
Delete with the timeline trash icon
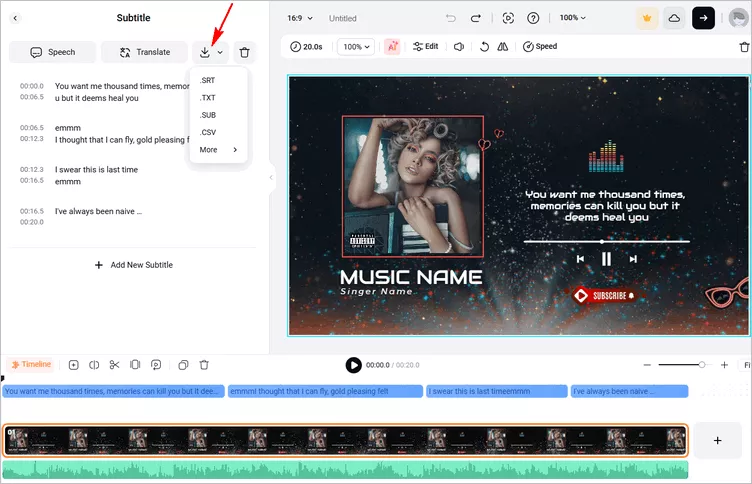coord(204,365)
